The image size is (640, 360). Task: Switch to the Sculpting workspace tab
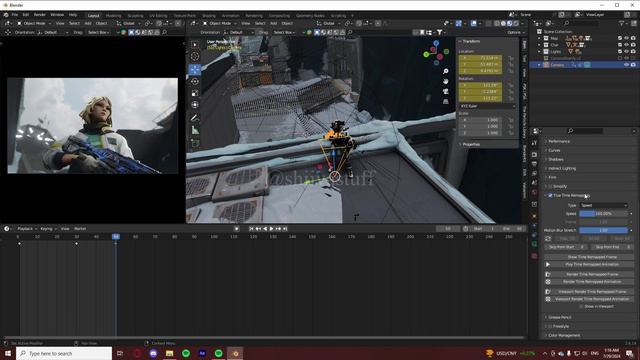(135, 16)
